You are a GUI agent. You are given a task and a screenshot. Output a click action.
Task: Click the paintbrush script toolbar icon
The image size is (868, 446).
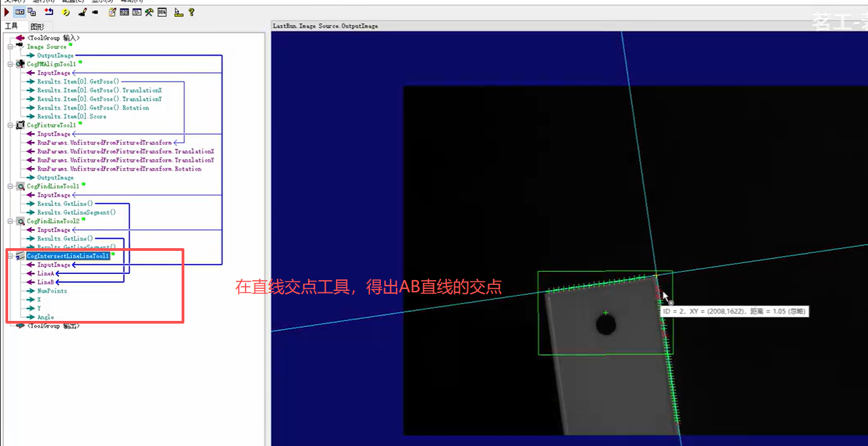(82, 12)
